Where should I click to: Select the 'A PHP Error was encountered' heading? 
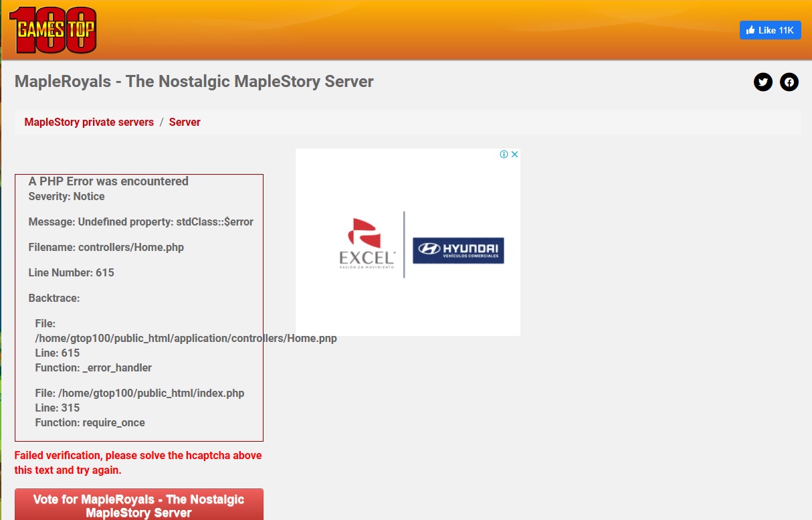coord(108,181)
